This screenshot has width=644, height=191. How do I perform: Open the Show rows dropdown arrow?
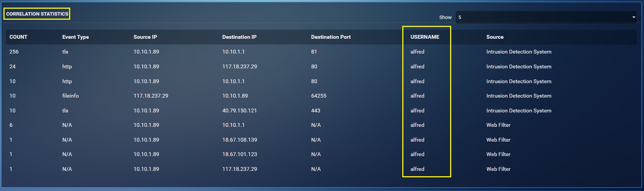tap(634, 17)
